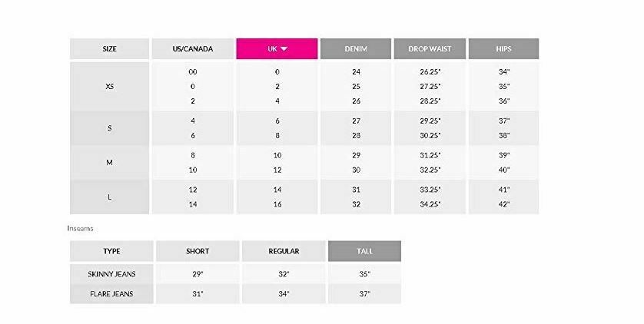Click the DROP WAIST header
This screenshot has width=644, height=324.
click(x=430, y=49)
